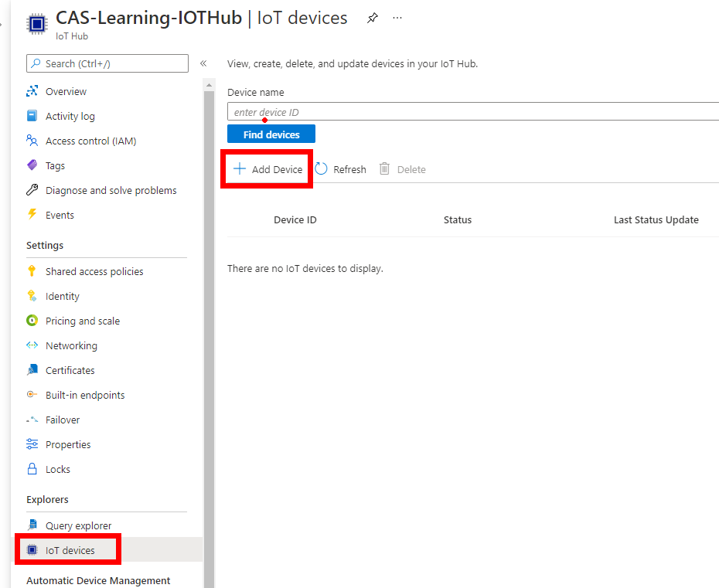Open the Networking settings item
The width and height of the screenshot is (719, 588).
point(72,345)
